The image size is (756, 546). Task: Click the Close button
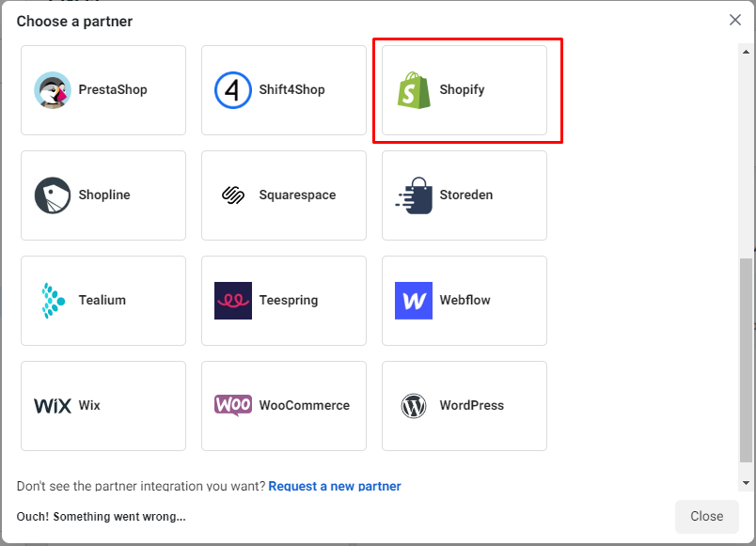(x=707, y=516)
